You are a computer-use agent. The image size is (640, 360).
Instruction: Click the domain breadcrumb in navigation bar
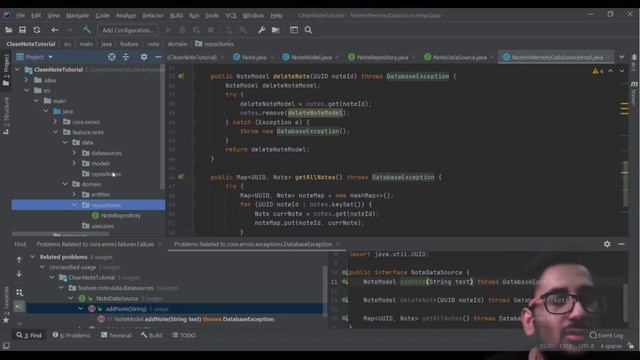(x=177, y=44)
